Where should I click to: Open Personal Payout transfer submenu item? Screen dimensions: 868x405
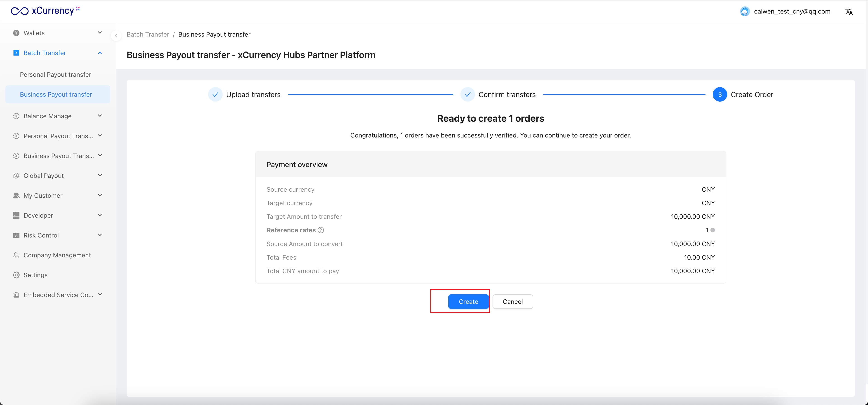point(55,75)
